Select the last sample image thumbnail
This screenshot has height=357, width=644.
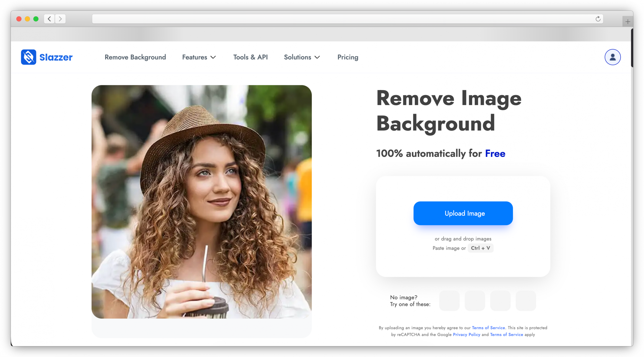pos(526,301)
